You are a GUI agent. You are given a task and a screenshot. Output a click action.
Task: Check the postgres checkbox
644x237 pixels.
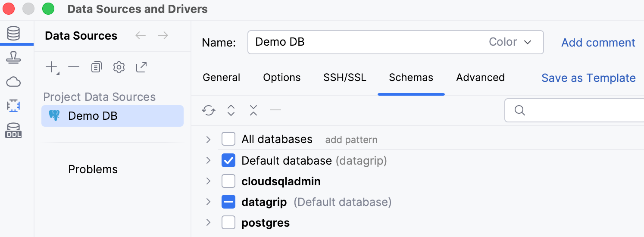[x=228, y=223]
